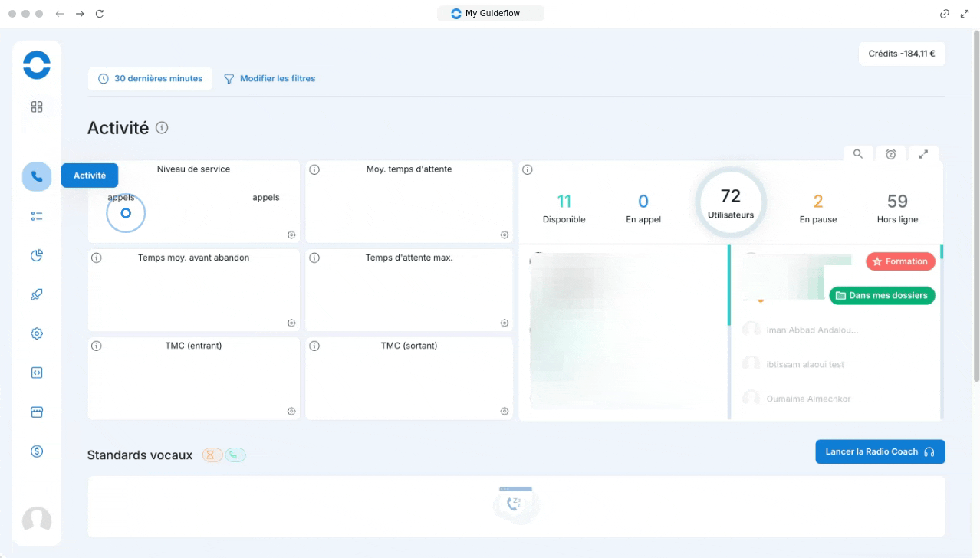This screenshot has width=980, height=558.
Task: Open the dollar billing sidebar icon
Action: pyautogui.click(x=37, y=451)
